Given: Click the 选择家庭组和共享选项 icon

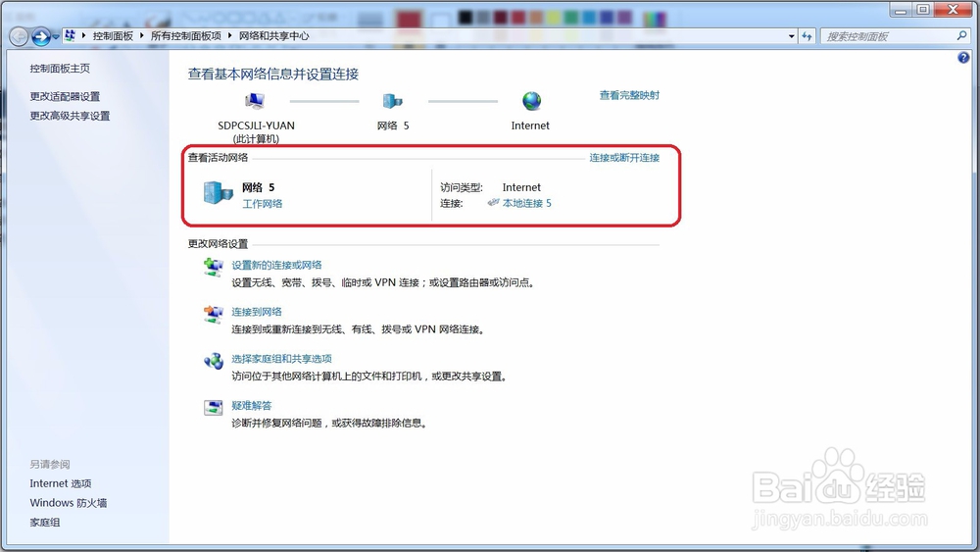Looking at the screenshot, I should click(213, 362).
